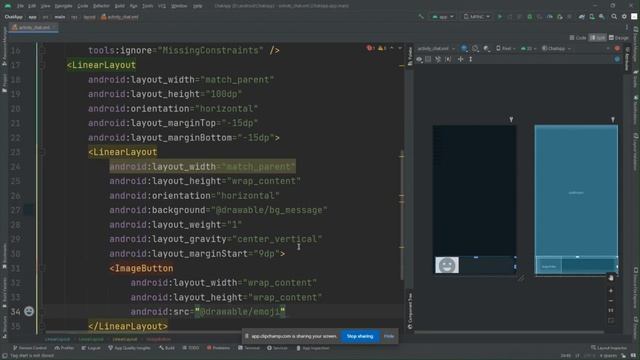Select the emoji ImageButton in design preview

coord(447,265)
